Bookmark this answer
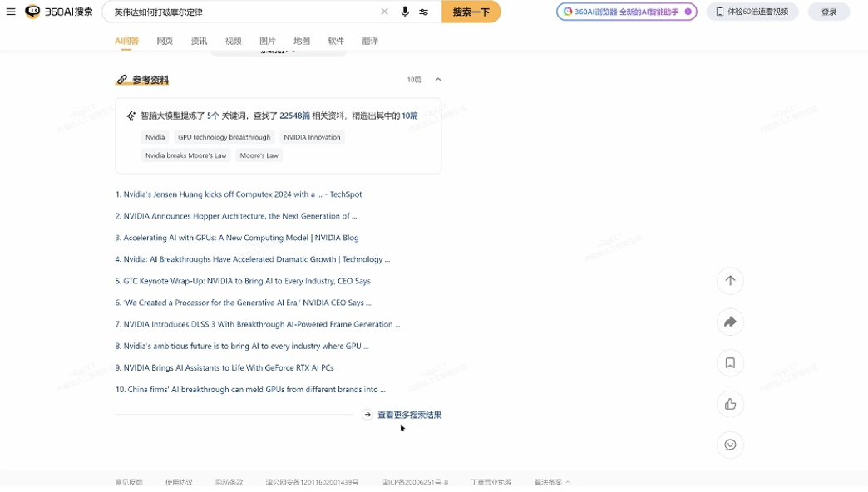Image resolution: width=868 pixels, height=492 pixels. point(730,363)
